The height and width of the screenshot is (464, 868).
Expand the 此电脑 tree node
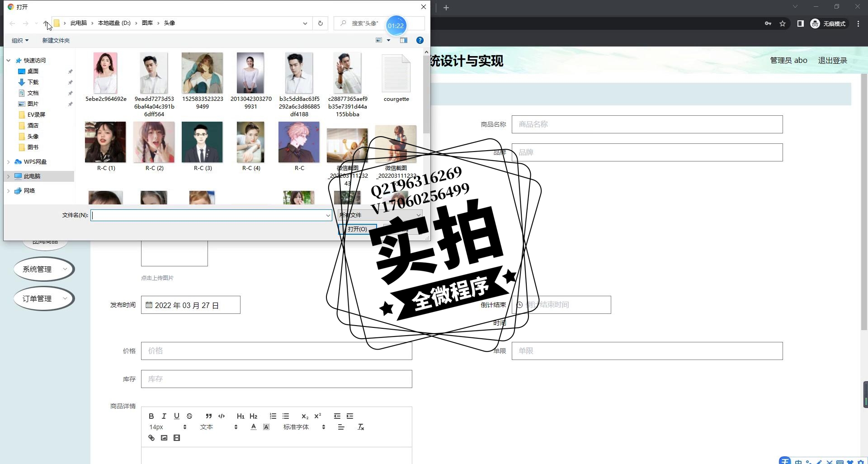pyautogui.click(x=8, y=176)
